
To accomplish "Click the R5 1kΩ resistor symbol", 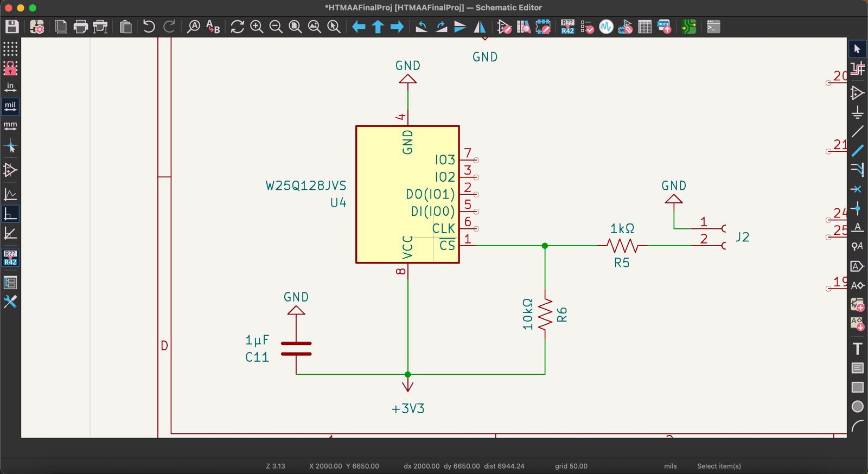I will tap(622, 246).
